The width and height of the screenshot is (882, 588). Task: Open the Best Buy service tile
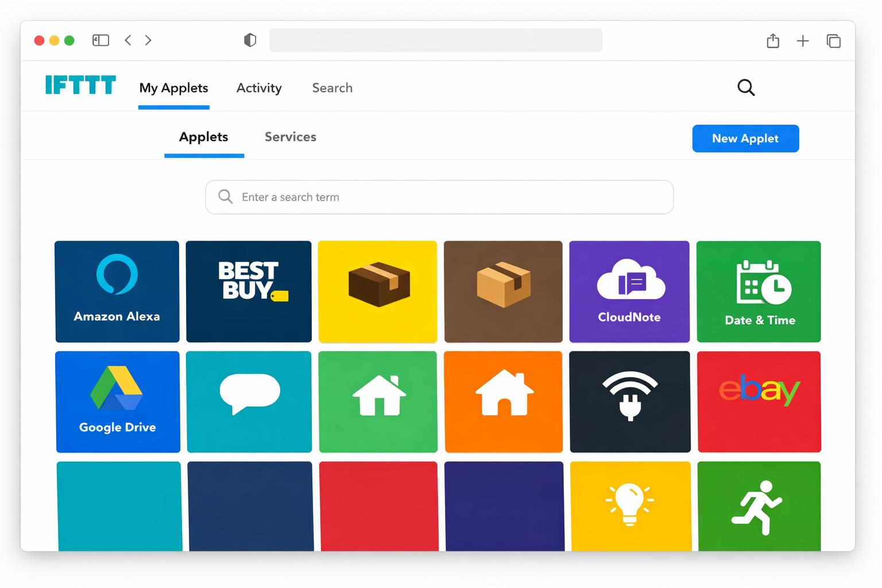[x=249, y=291]
